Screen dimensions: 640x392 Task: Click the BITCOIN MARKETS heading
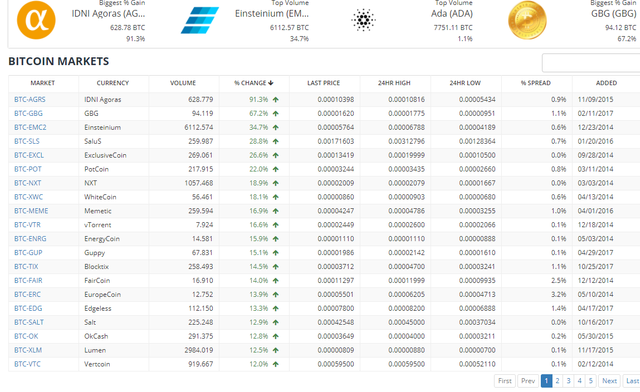tap(59, 61)
